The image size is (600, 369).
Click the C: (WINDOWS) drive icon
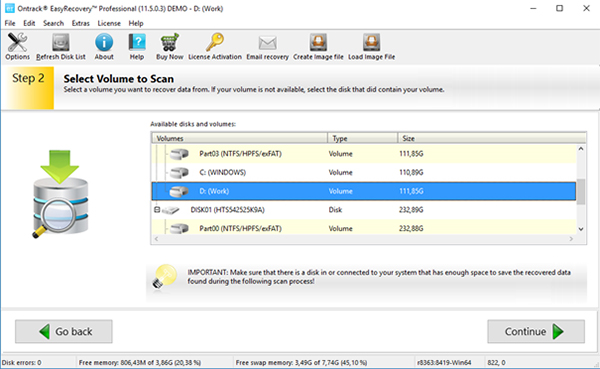coord(179,173)
